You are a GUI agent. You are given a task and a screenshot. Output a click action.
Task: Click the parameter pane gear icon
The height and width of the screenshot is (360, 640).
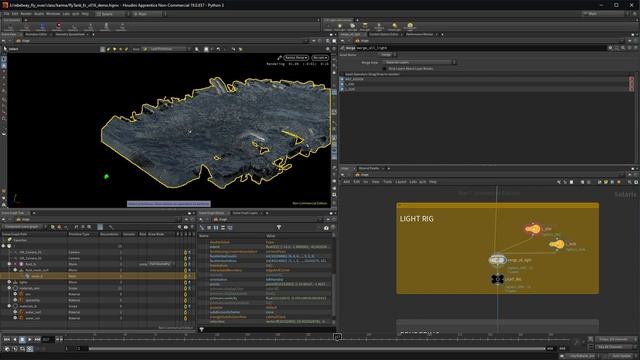[610, 48]
